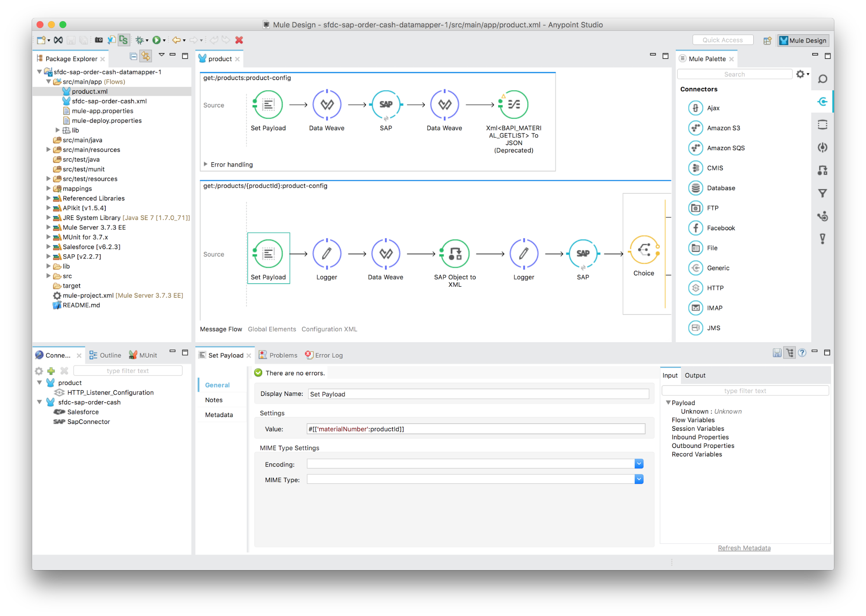
Task: Open sfdc-sap-order-cash.xml in Package Explorer
Action: pos(109,101)
